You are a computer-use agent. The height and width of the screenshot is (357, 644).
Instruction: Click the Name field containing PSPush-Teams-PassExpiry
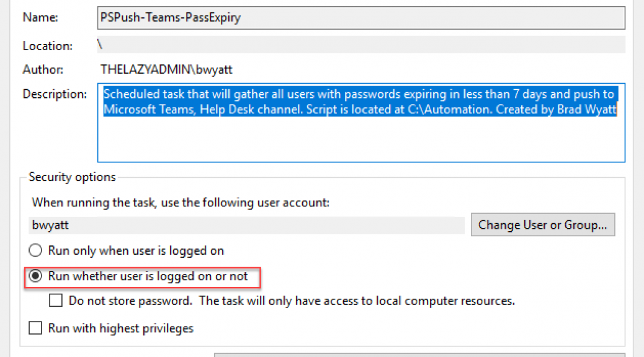point(361,17)
